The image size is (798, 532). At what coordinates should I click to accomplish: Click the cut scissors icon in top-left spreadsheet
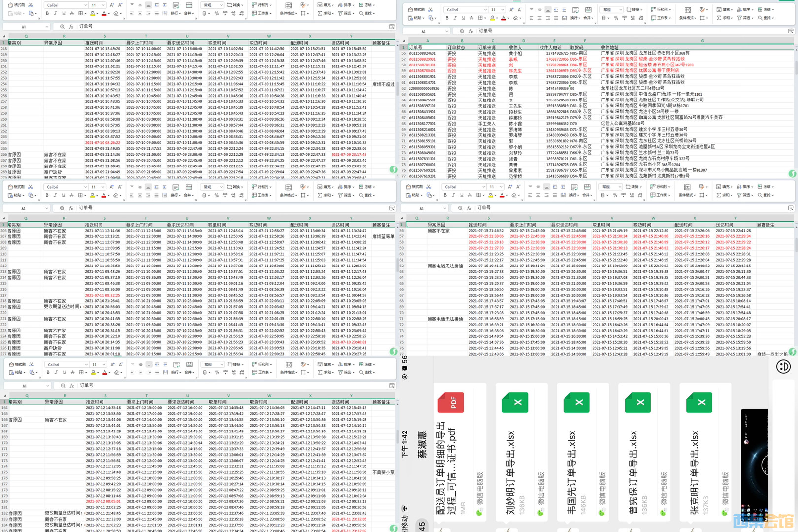pos(31,5)
